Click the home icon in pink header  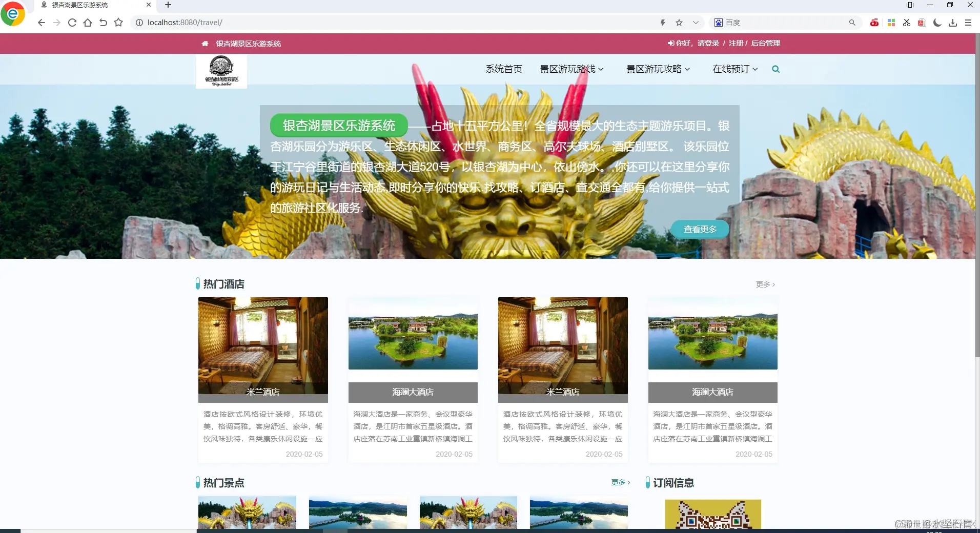pyautogui.click(x=205, y=44)
